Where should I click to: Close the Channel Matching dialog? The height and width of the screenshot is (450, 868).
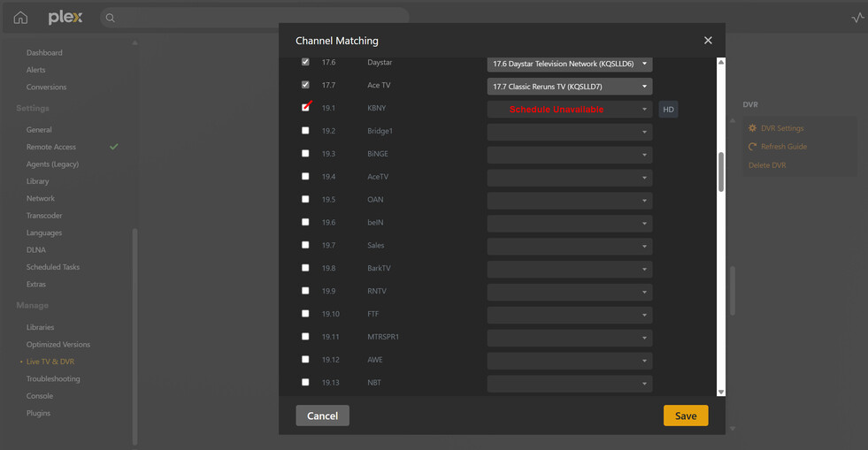(708, 41)
